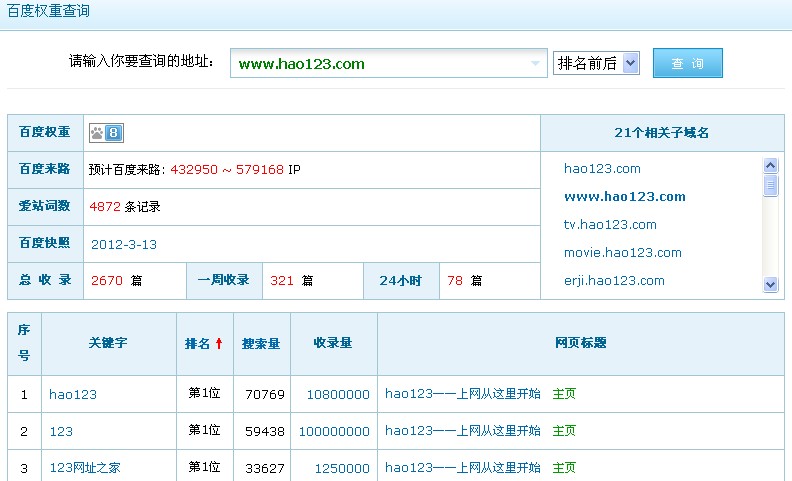Click indexed count 1250000
Viewport: 792px width, 481px height.
342,468
